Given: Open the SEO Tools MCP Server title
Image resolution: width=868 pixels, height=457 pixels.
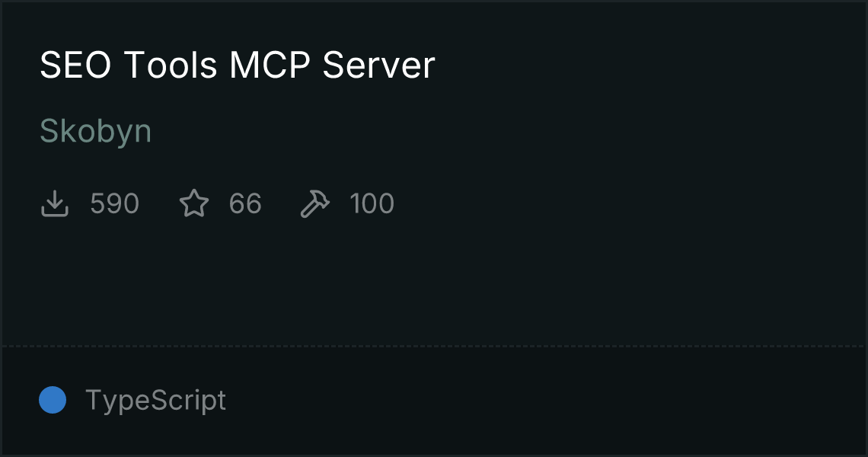Looking at the screenshot, I should click(x=238, y=65).
